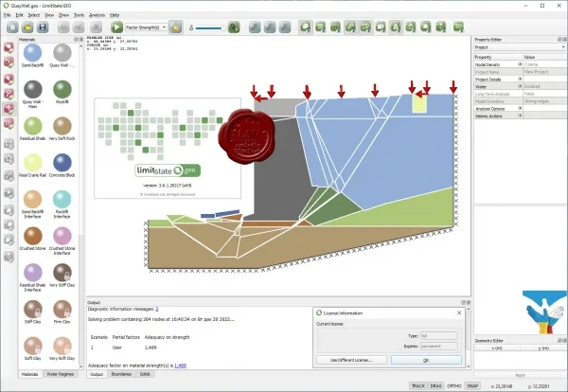This screenshot has height=392, width=568.
Task: Click the Apply button in Geometry Editor
Action: click(x=520, y=375)
